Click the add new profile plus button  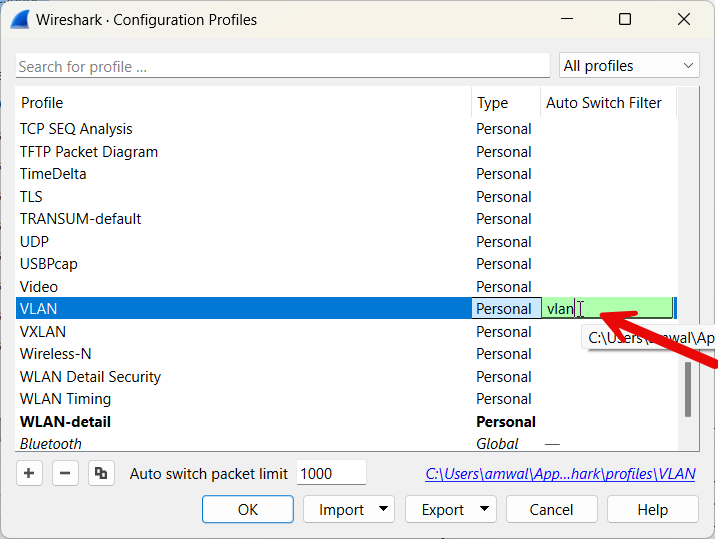30,473
